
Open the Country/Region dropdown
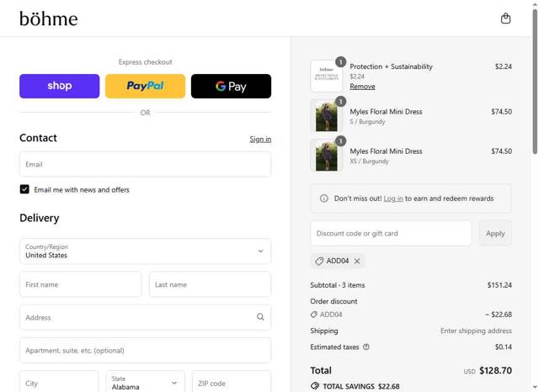pyautogui.click(x=145, y=252)
